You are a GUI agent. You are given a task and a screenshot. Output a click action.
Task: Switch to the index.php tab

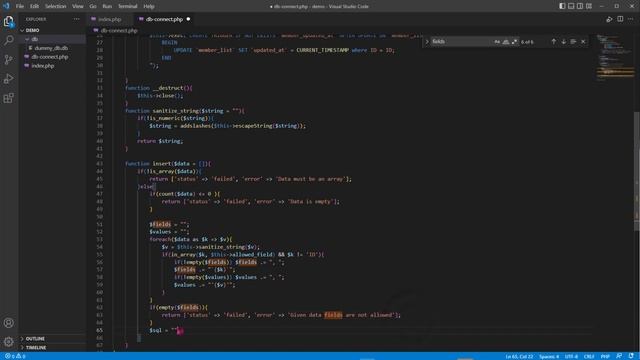[x=109, y=19]
